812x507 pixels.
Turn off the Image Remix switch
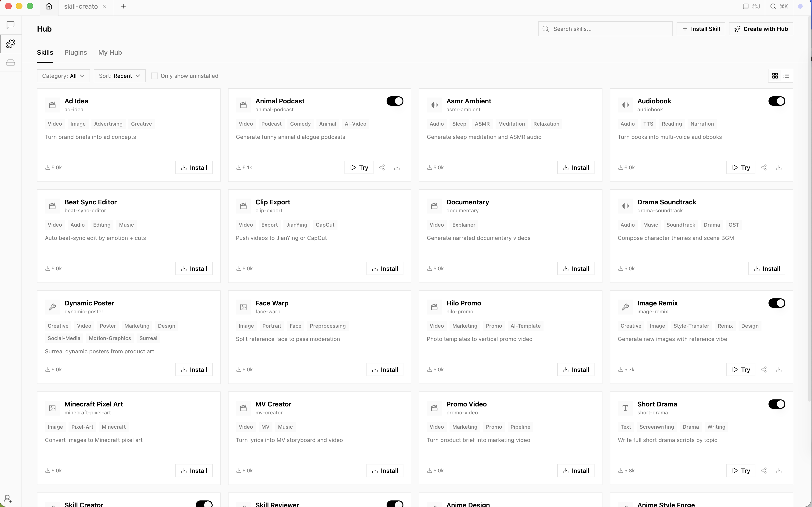776,303
